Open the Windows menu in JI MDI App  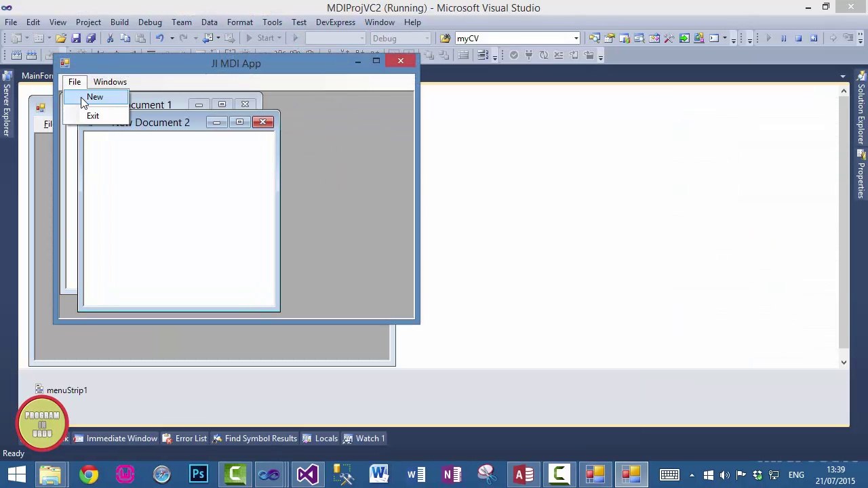tap(110, 82)
